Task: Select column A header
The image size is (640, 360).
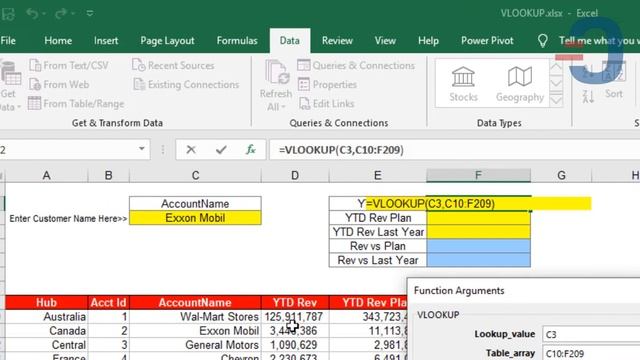Action: pos(46,176)
